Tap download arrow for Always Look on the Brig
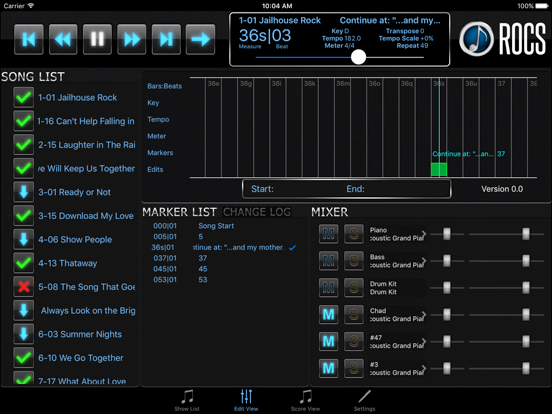The image size is (552, 414). [24, 310]
